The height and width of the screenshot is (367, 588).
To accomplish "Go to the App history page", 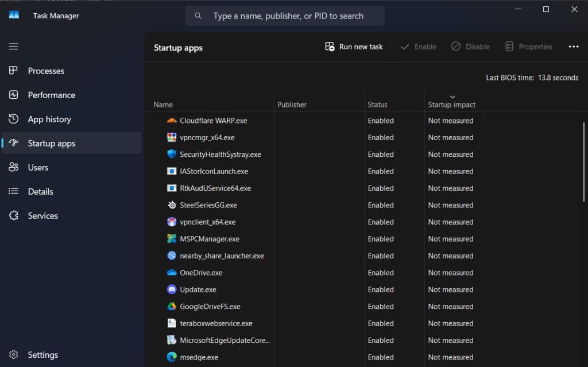I will [49, 119].
